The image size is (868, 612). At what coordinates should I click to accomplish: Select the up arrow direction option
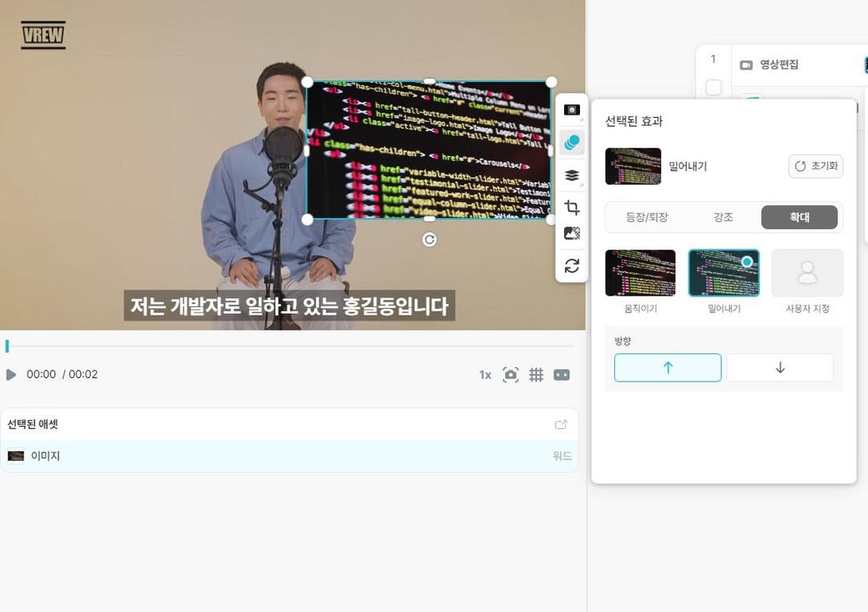668,367
